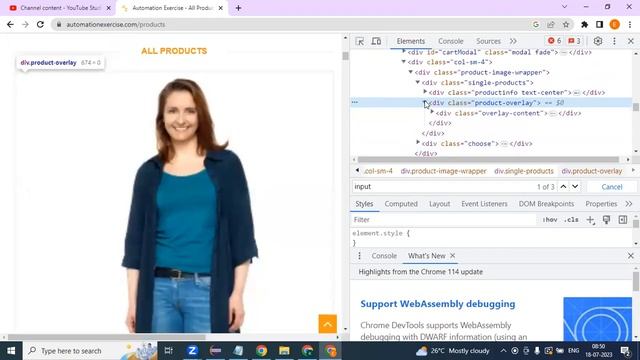Open the Sources tab

pos(488,41)
